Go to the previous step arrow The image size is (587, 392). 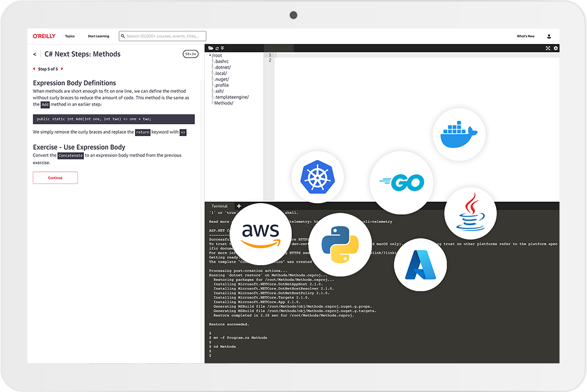point(34,69)
